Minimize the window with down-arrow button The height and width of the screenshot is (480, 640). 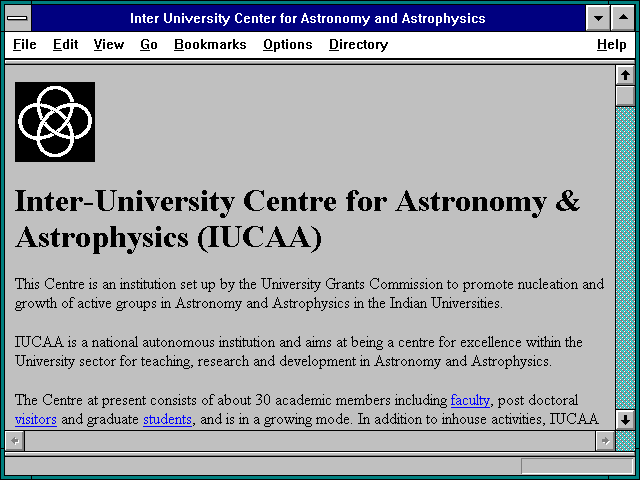point(598,18)
